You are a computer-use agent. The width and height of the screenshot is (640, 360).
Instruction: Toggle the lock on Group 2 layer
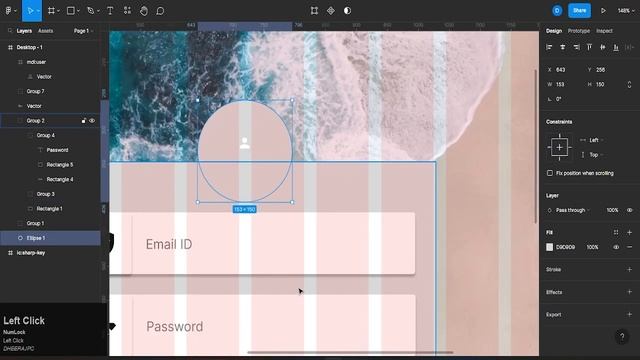(x=83, y=121)
